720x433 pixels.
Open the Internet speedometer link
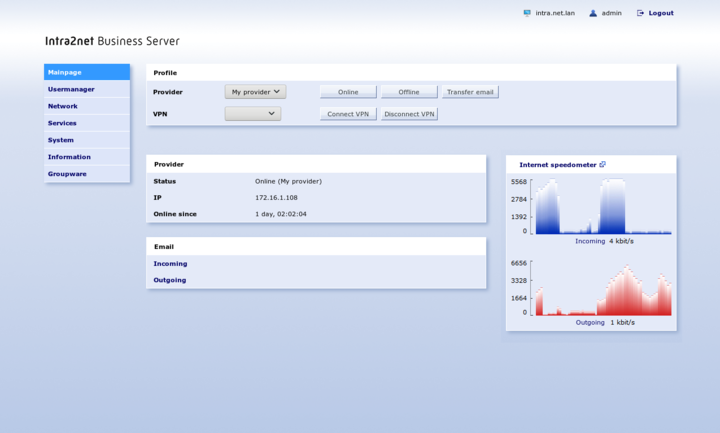[x=557, y=165]
